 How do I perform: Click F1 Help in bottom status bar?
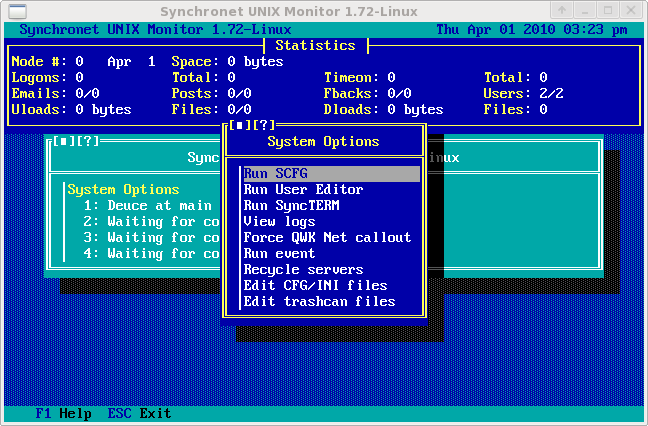(63, 413)
